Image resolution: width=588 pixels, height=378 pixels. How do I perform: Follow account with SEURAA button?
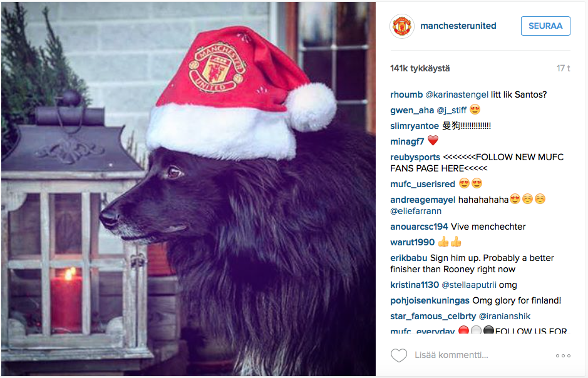[545, 26]
